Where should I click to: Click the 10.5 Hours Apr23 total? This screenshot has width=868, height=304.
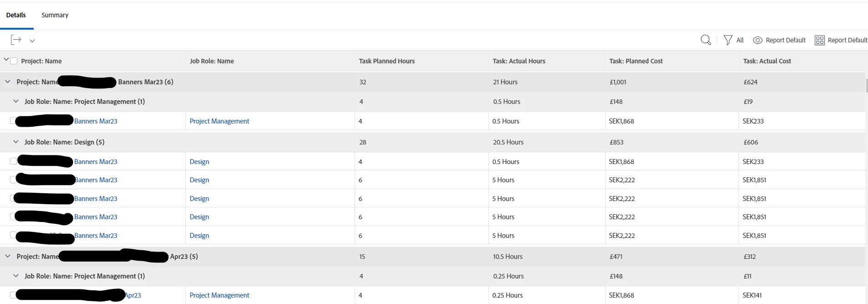pyautogui.click(x=508, y=257)
